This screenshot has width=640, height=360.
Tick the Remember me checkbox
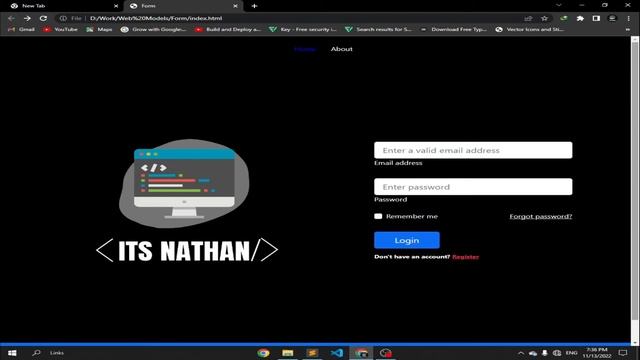[x=378, y=216]
